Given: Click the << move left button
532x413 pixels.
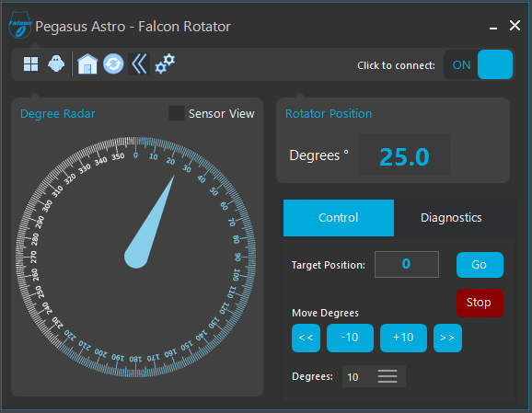Looking at the screenshot, I should point(306,338).
